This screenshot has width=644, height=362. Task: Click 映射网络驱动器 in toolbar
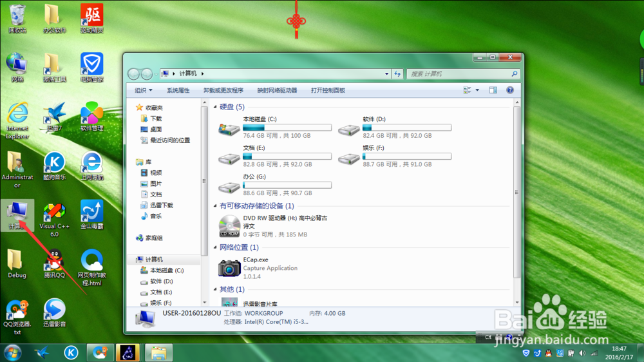(x=277, y=90)
